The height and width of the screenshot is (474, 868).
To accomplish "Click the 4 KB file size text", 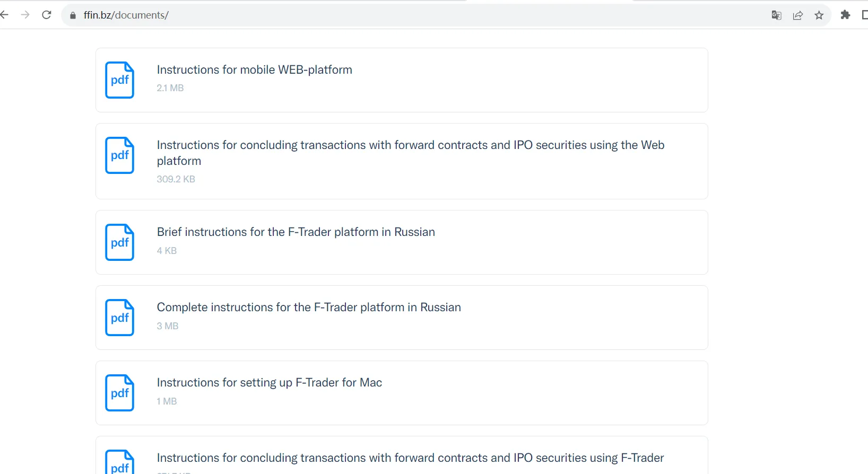I will tap(167, 251).
